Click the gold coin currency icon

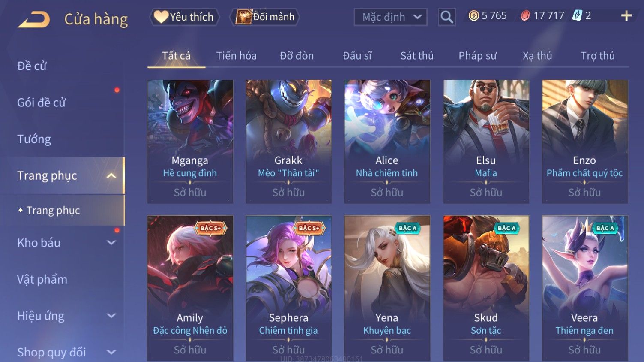tap(473, 16)
